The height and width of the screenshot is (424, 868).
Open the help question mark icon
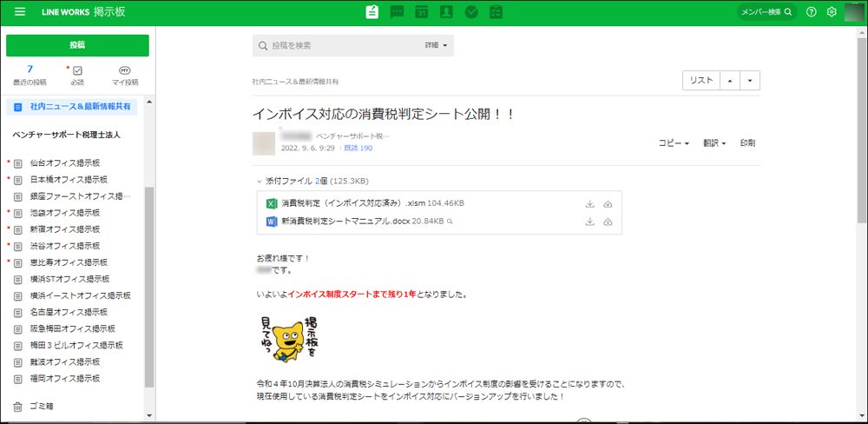point(812,12)
